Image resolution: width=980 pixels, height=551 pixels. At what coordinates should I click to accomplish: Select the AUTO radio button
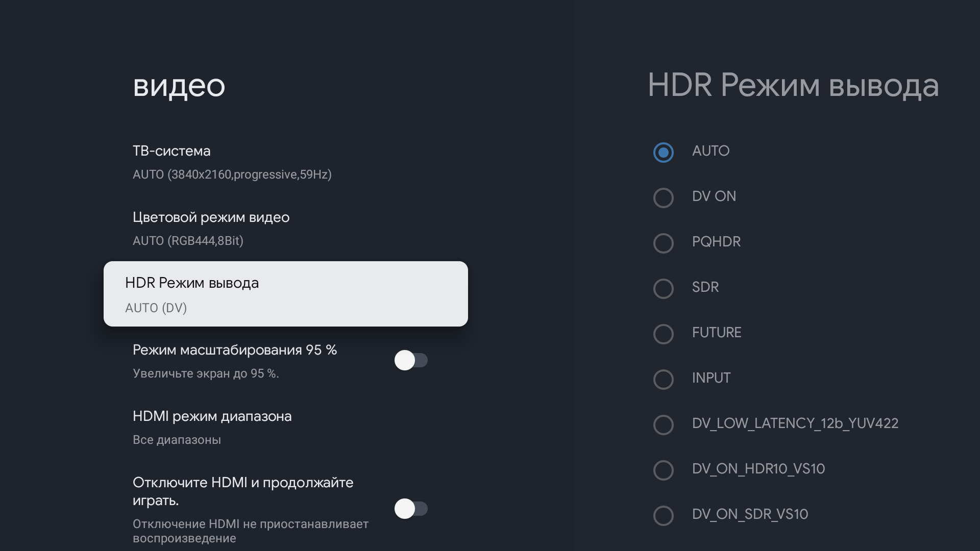[x=664, y=152]
